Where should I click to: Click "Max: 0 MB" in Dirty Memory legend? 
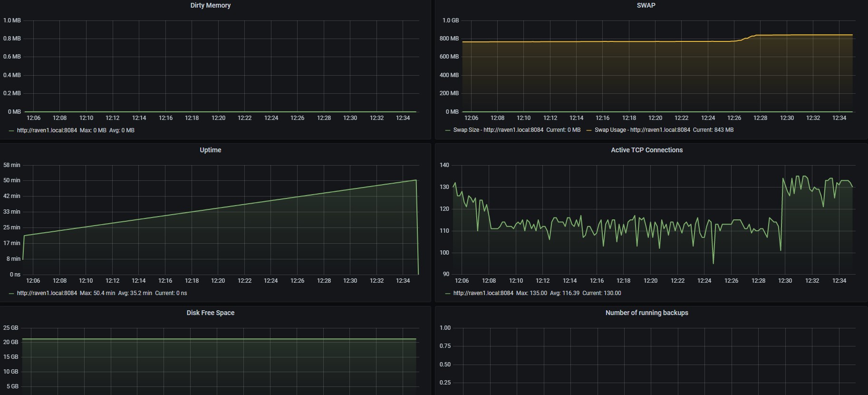[x=93, y=130]
